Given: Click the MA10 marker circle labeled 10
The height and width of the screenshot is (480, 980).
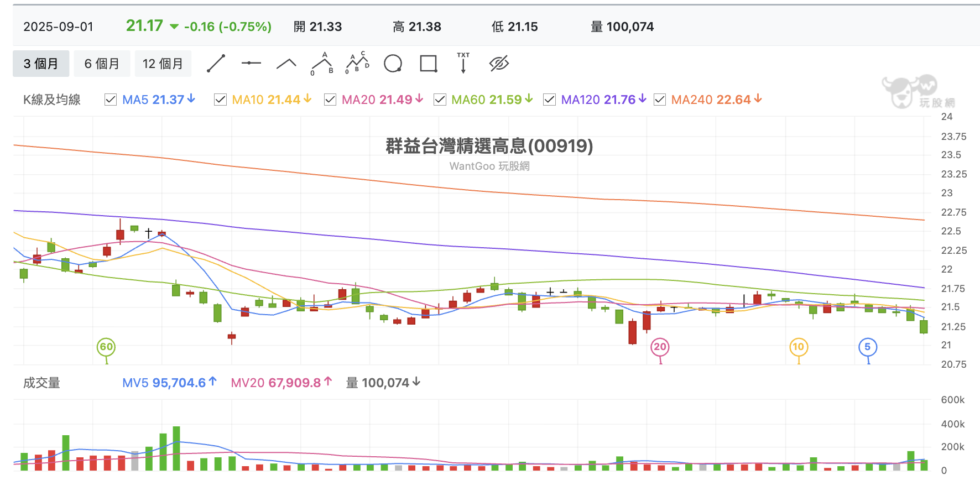Looking at the screenshot, I should point(799,347).
